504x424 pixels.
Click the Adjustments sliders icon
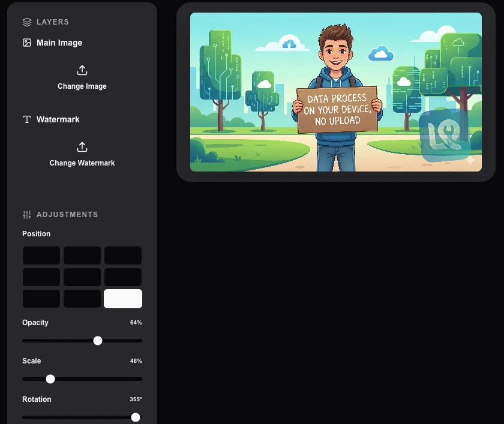pos(26,214)
